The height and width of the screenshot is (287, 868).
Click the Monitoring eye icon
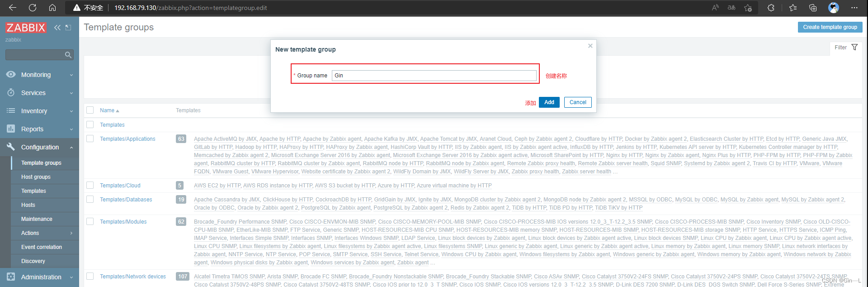11,75
